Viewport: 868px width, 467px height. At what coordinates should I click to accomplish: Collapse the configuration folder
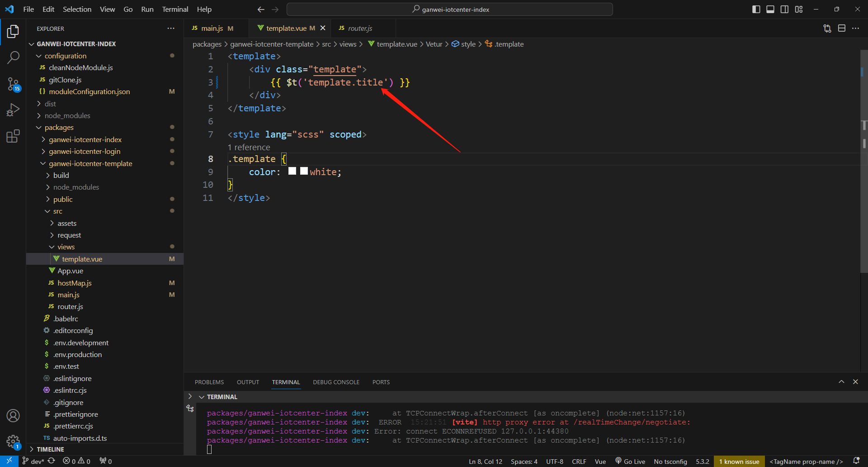65,56
